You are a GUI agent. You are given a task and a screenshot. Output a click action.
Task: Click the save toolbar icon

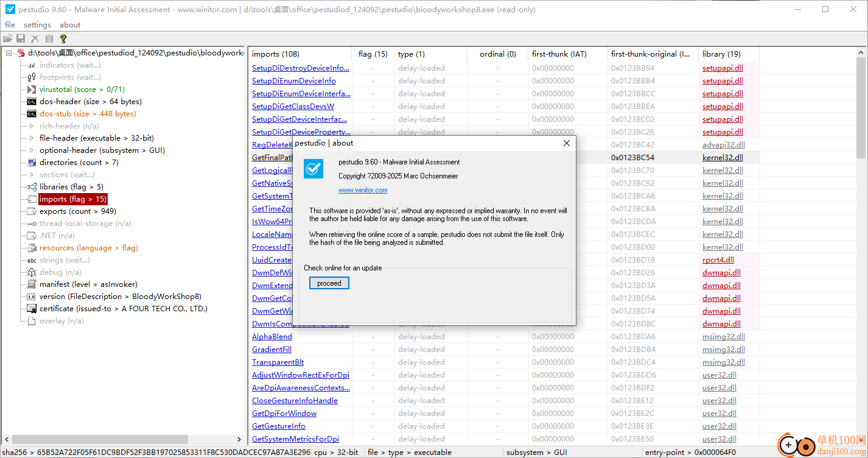tap(21, 38)
